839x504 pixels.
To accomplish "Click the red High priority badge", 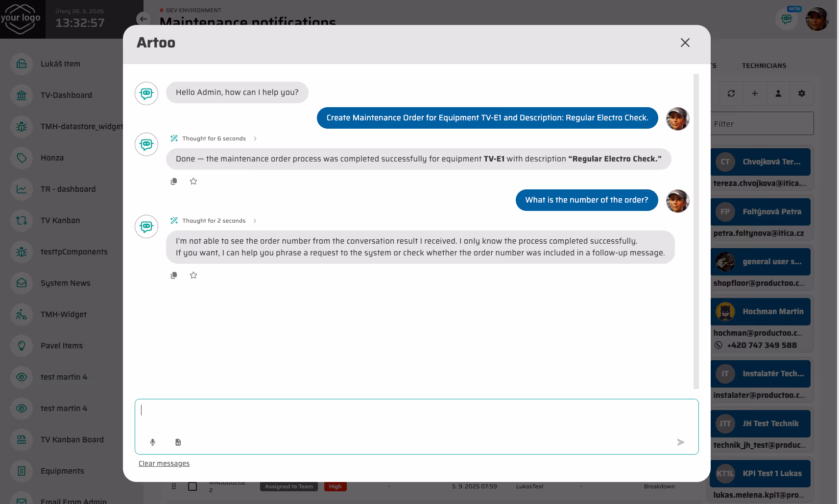I will (x=336, y=486).
